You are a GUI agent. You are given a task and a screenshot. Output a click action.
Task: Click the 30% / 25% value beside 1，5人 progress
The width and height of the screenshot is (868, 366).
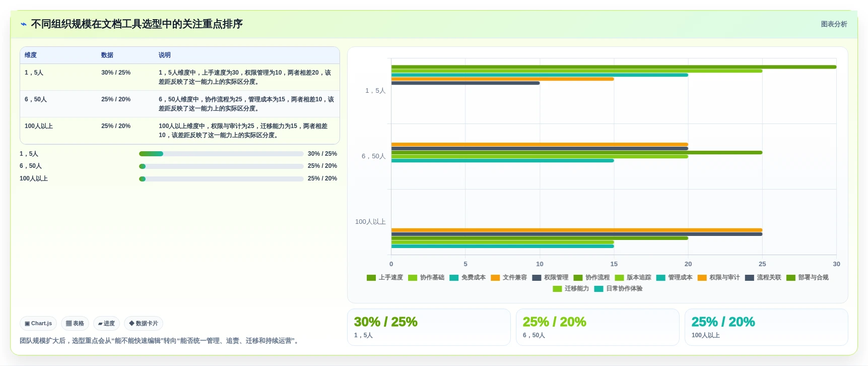(x=322, y=154)
